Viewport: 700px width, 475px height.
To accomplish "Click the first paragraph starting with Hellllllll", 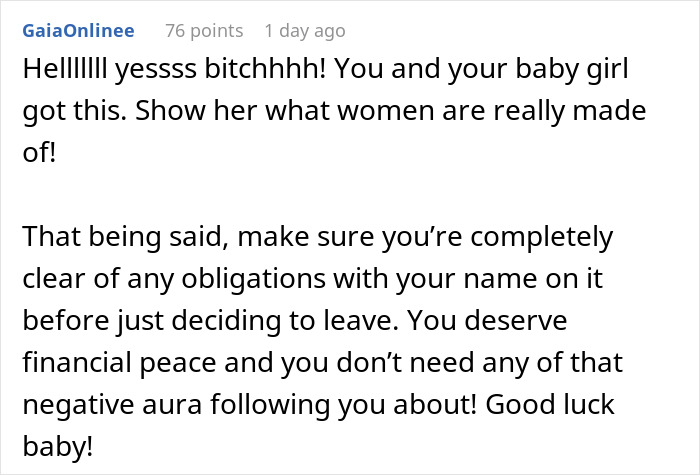I will click(334, 111).
